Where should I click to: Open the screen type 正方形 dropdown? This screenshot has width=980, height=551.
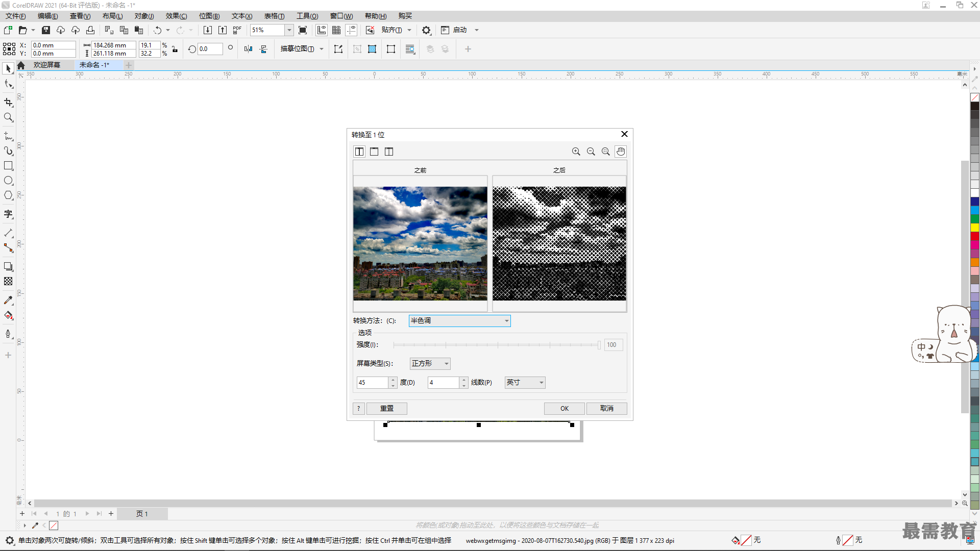(430, 363)
